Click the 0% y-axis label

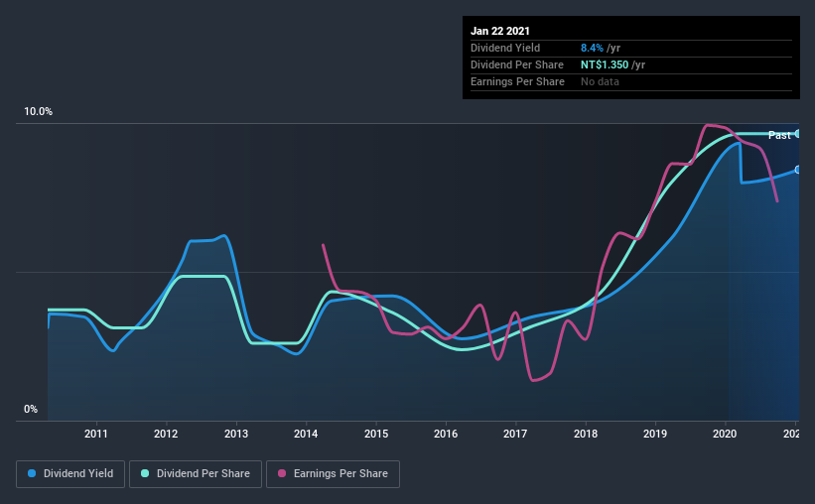click(x=31, y=410)
